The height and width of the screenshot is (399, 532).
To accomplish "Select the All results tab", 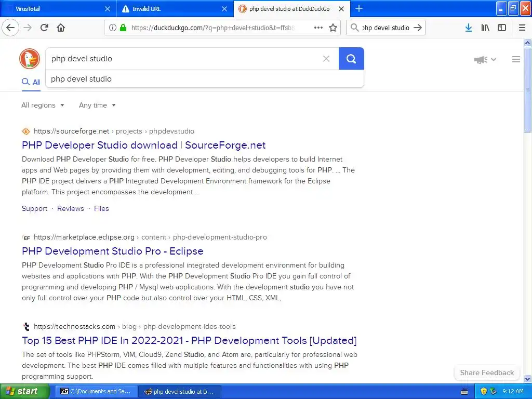I will (31, 82).
